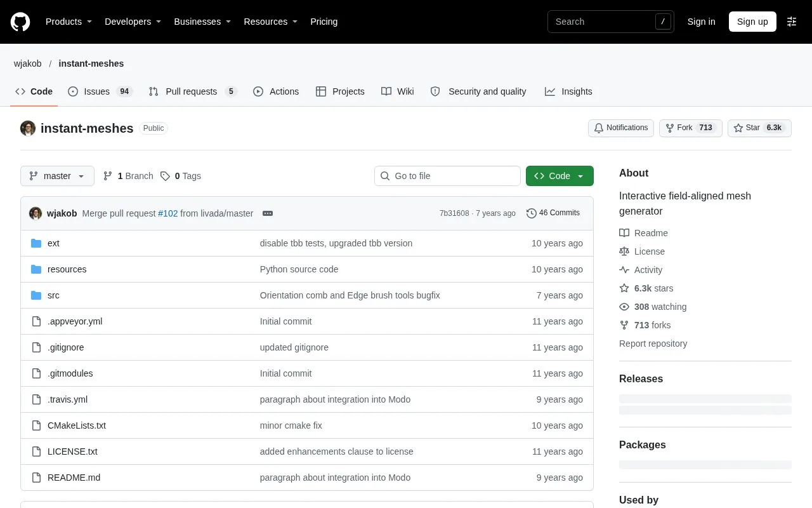Open commit hash 7b31608

pos(454,213)
